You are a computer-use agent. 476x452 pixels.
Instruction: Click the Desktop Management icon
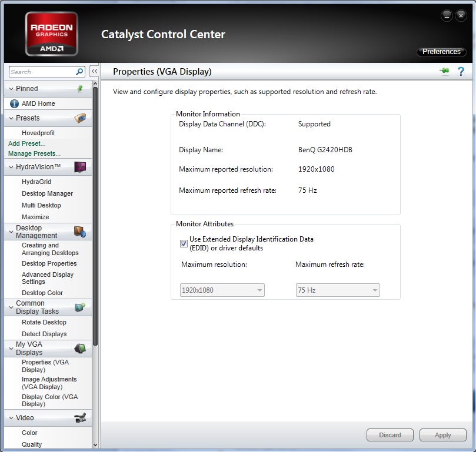pyautogui.click(x=80, y=232)
